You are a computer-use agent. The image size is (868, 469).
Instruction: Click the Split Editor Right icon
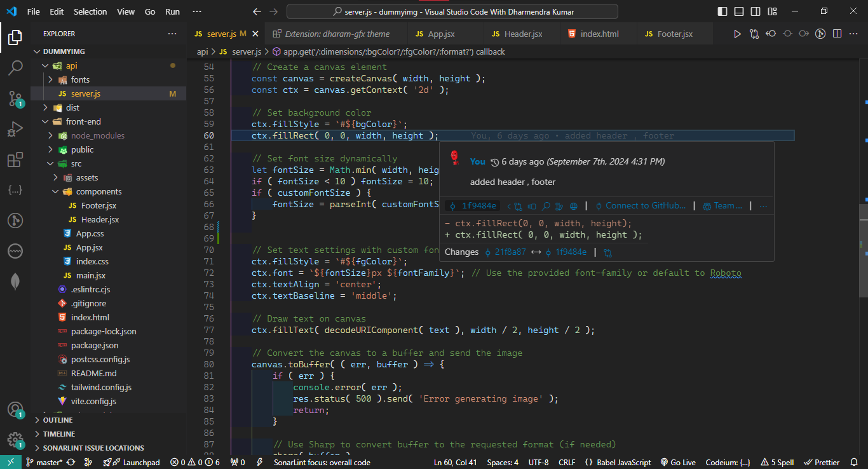(x=837, y=34)
